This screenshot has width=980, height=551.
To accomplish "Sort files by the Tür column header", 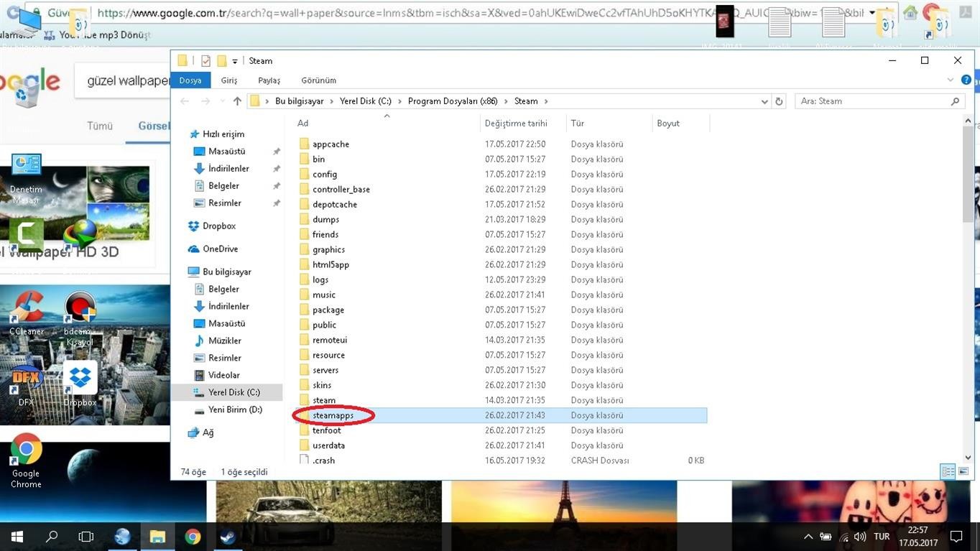I will click(609, 124).
